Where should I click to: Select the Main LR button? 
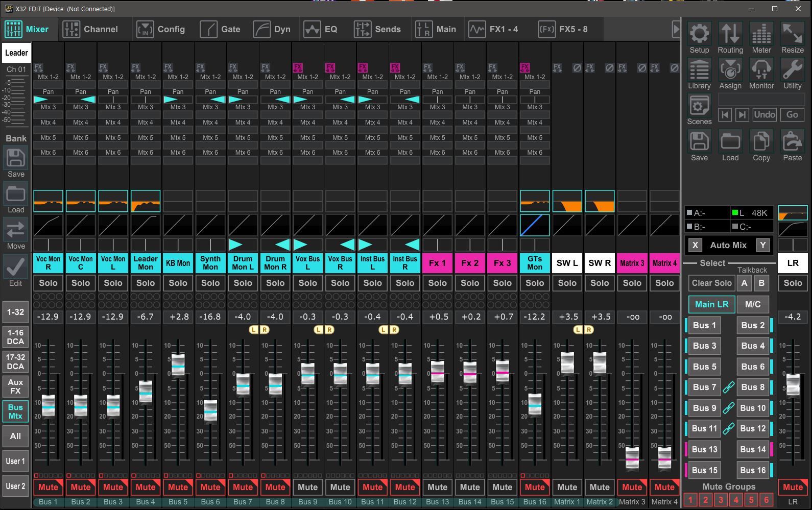[712, 304]
